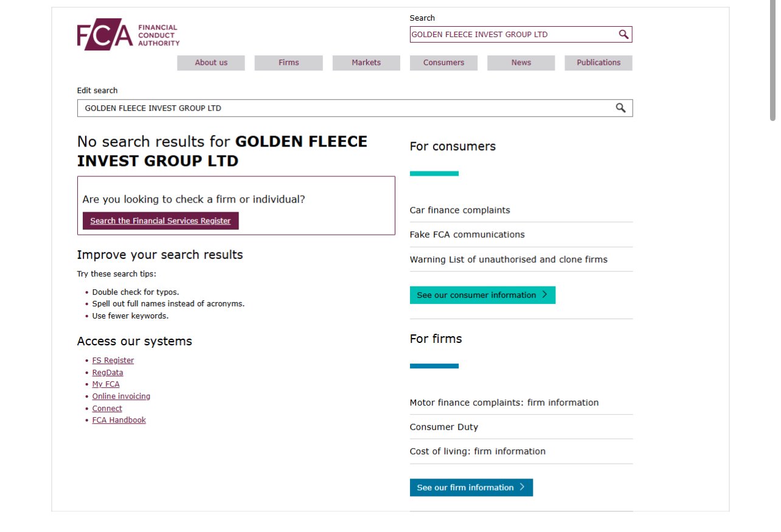Open the Consumers menu
This screenshot has width=781, height=532.
tap(443, 63)
